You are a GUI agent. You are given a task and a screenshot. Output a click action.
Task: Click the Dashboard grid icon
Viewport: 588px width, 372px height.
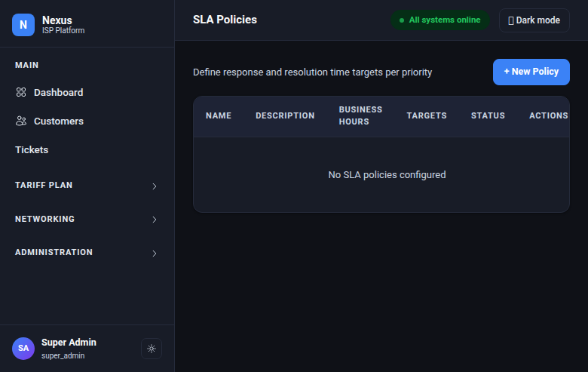(x=21, y=92)
